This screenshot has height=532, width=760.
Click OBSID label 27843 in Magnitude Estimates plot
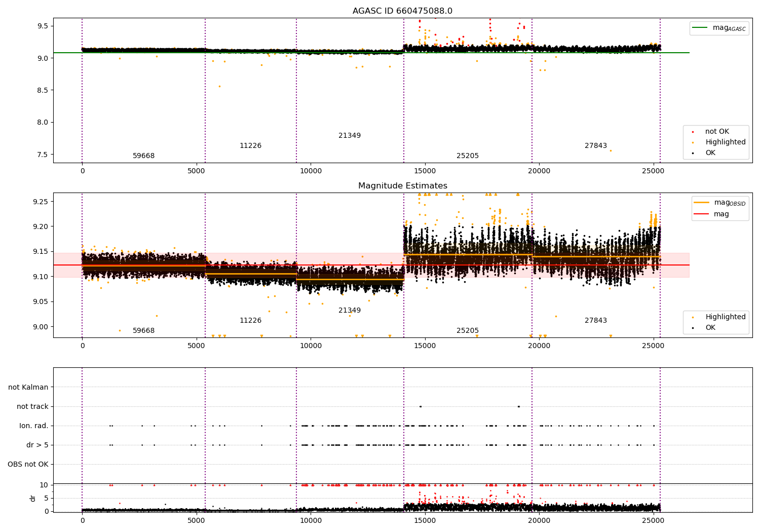[596, 321]
